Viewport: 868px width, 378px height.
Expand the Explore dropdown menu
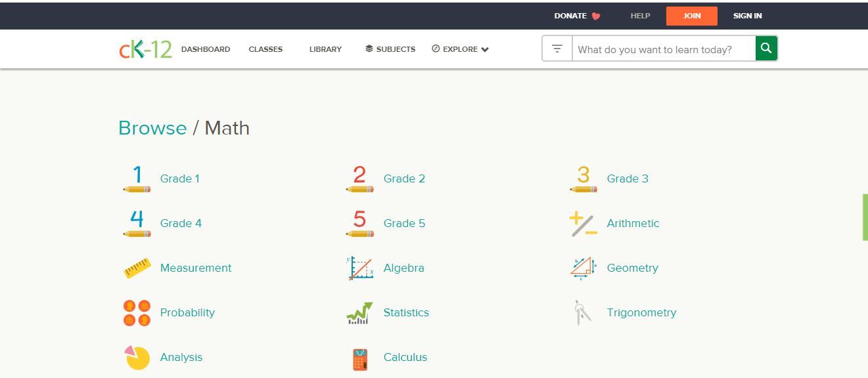(460, 49)
